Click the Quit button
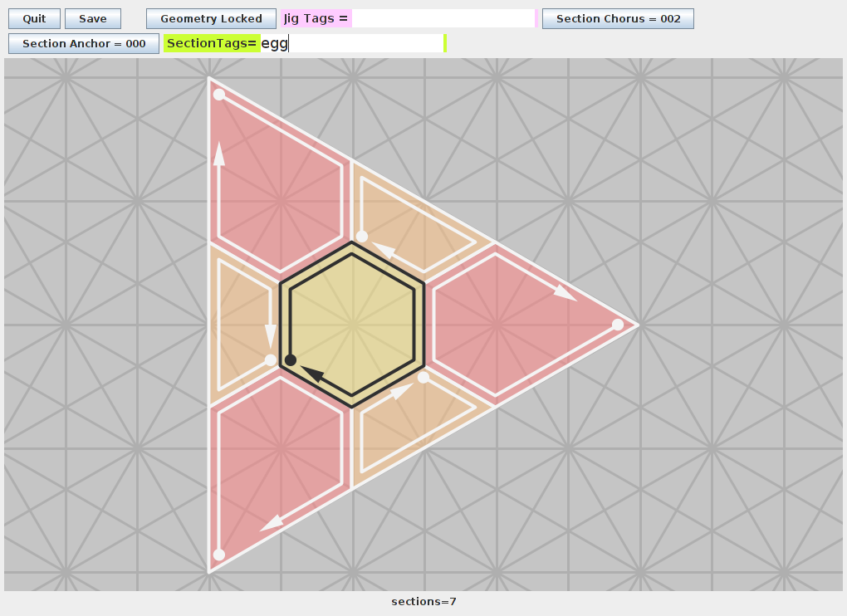 [34, 19]
